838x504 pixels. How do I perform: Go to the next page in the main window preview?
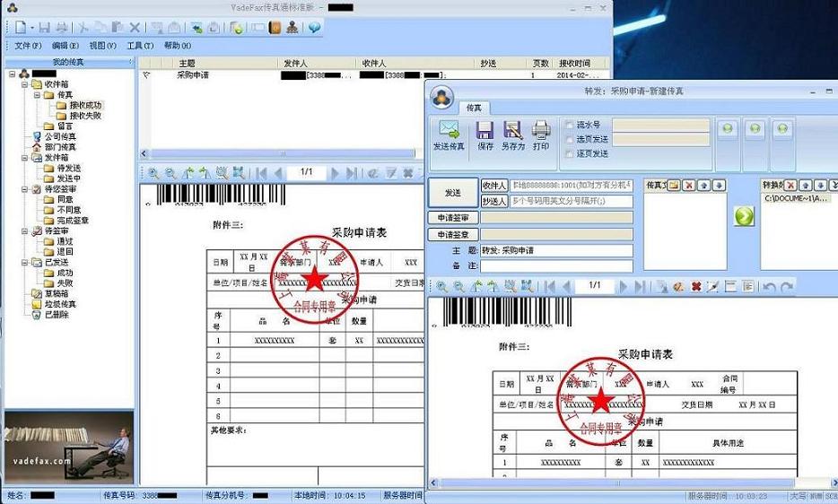[x=335, y=172]
